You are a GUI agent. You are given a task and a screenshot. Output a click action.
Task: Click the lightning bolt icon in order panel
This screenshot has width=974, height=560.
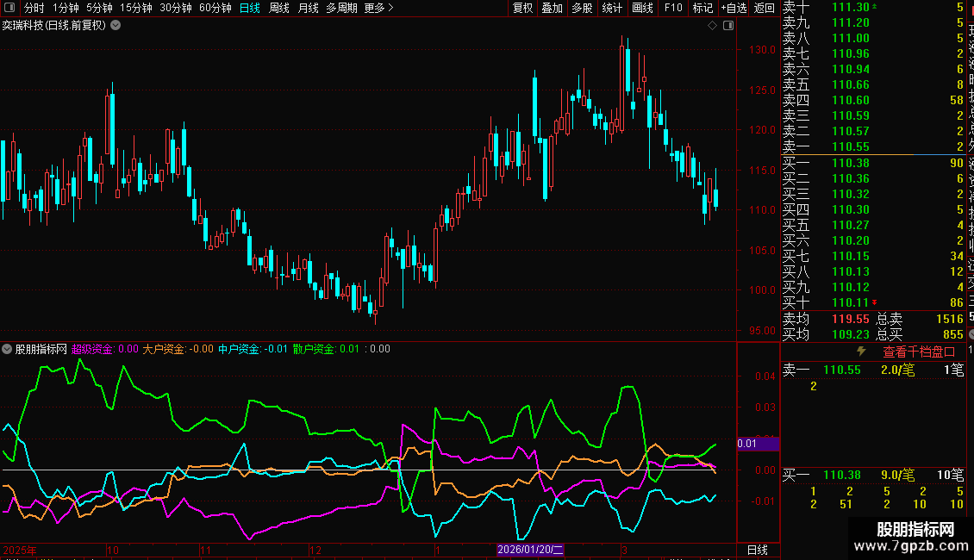[x=861, y=352]
